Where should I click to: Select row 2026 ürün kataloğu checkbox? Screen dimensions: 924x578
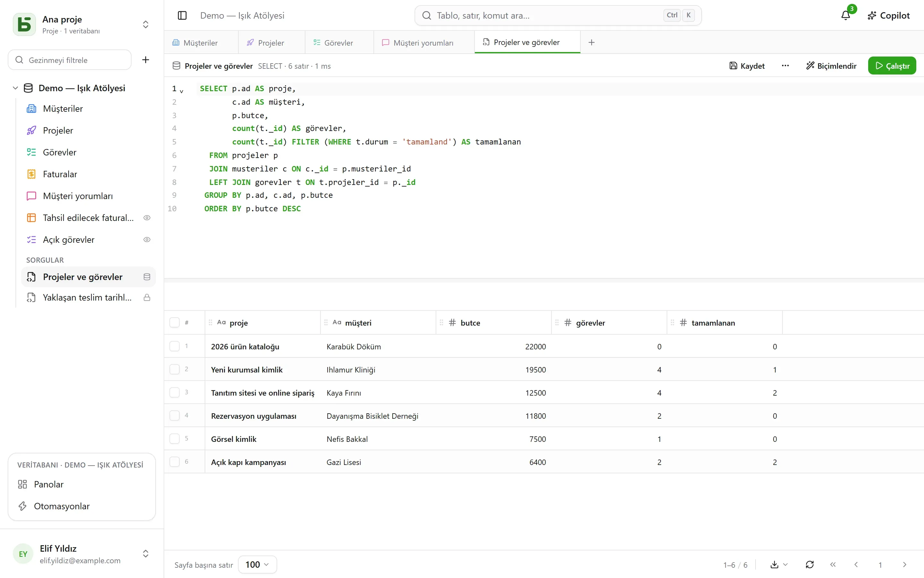pyautogui.click(x=175, y=346)
